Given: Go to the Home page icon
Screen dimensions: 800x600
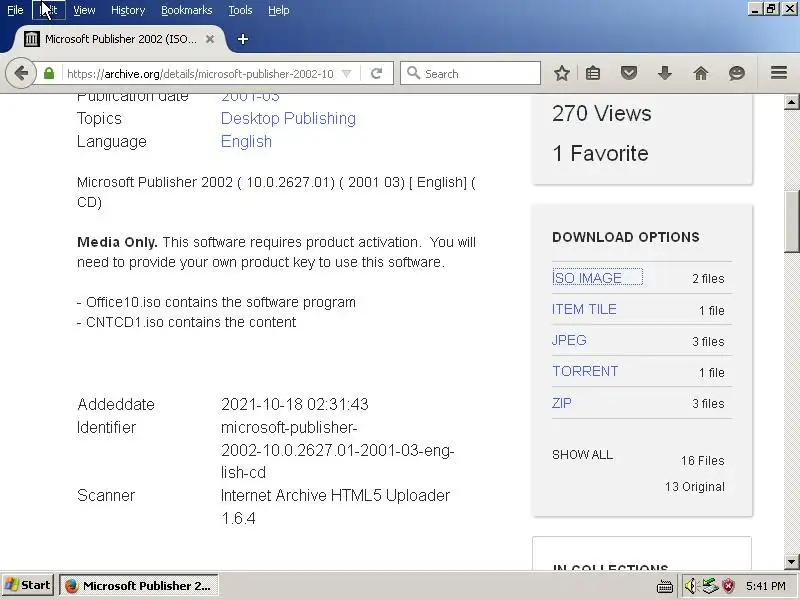Looking at the screenshot, I should pos(701,73).
